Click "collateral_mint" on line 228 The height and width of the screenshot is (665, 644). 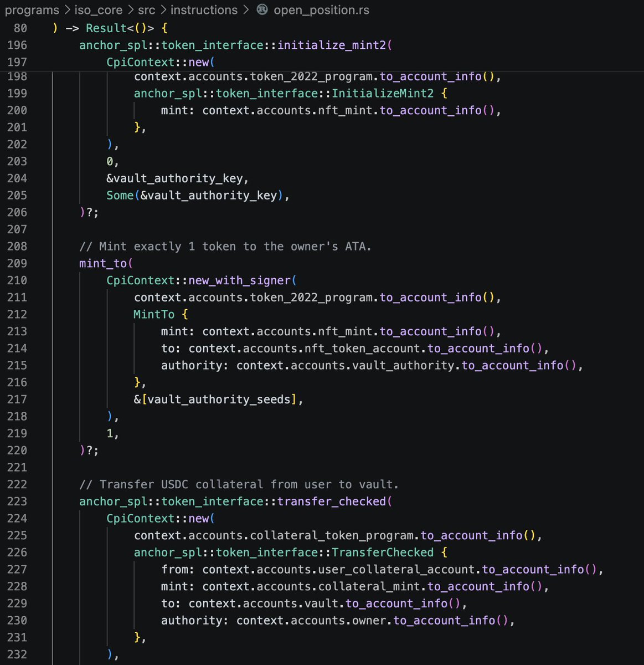369,586
